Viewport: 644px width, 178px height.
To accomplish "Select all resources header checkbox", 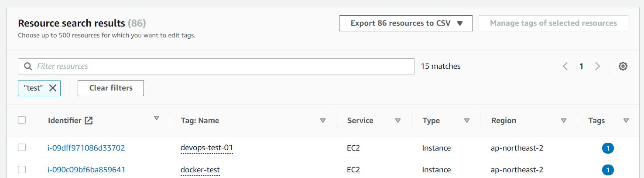I will tap(22, 120).
